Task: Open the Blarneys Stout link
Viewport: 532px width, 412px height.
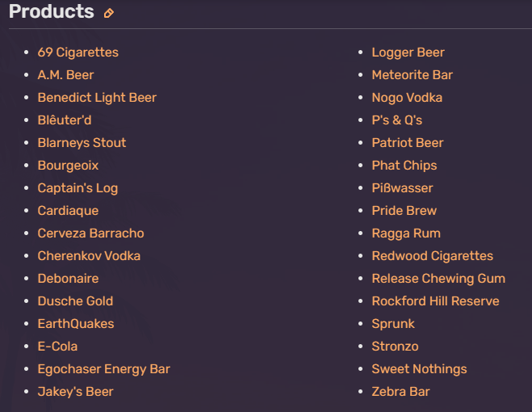Action: coord(82,143)
